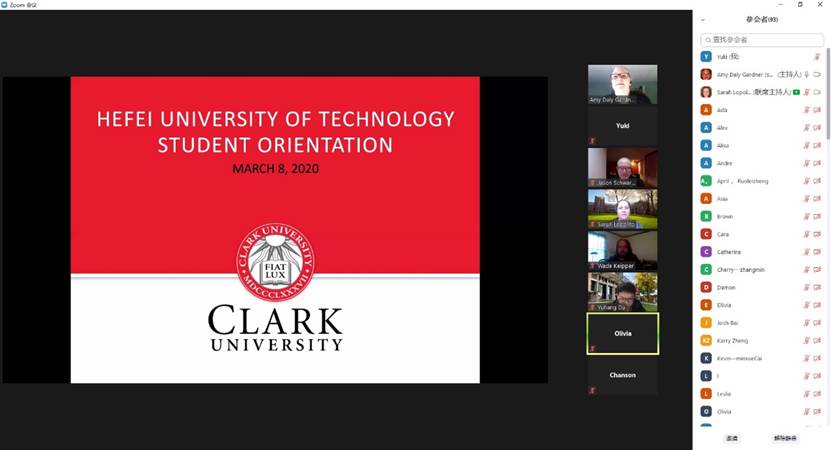Screen dimensions: 831x450
Task: Click Sarah's green video status icon
Action: (796, 92)
